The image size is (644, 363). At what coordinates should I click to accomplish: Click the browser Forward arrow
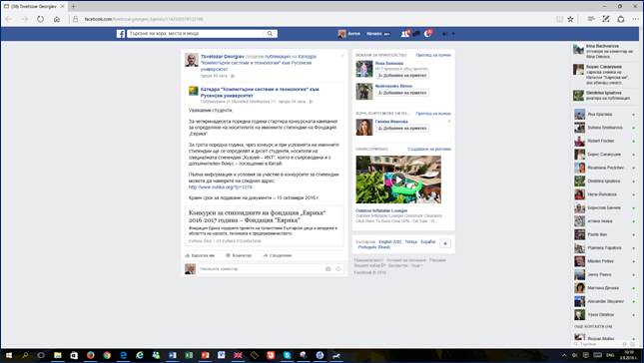[x=25, y=19]
